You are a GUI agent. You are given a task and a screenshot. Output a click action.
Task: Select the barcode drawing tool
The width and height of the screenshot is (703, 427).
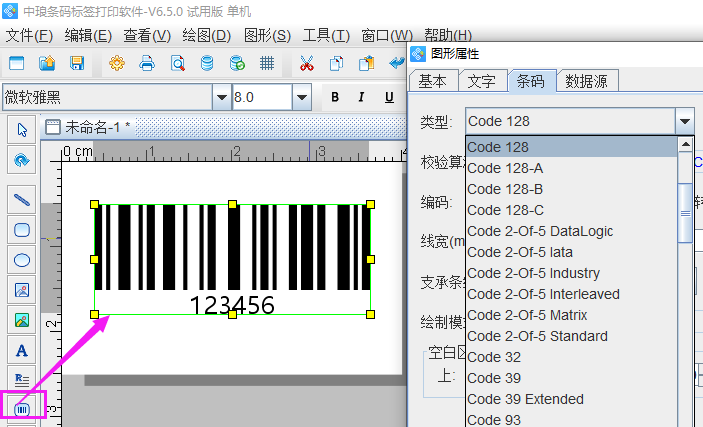click(x=22, y=409)
